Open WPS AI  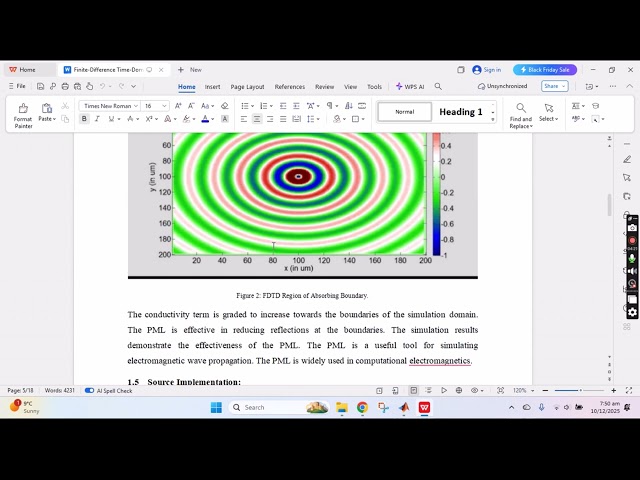pos(410,87)
